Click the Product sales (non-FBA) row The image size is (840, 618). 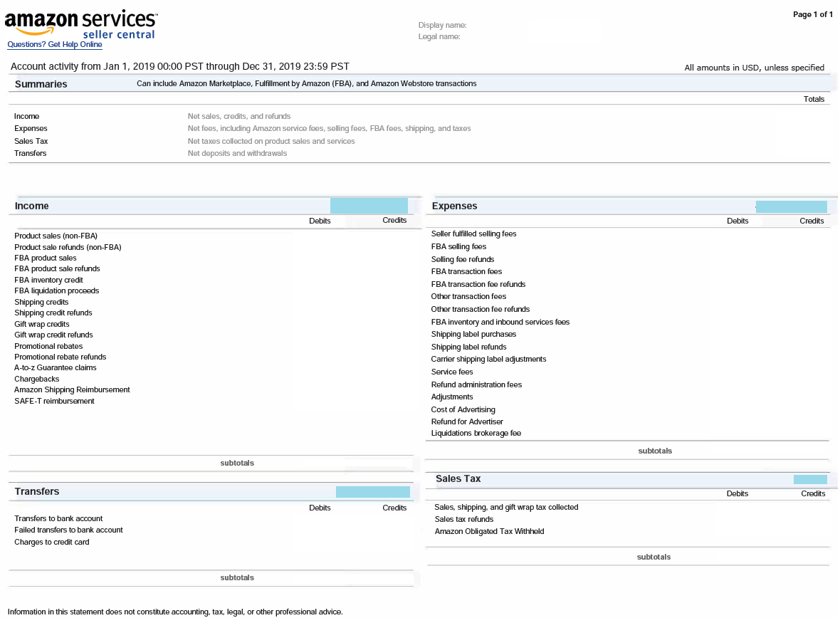pyautogui.click(x=56, y=236)
